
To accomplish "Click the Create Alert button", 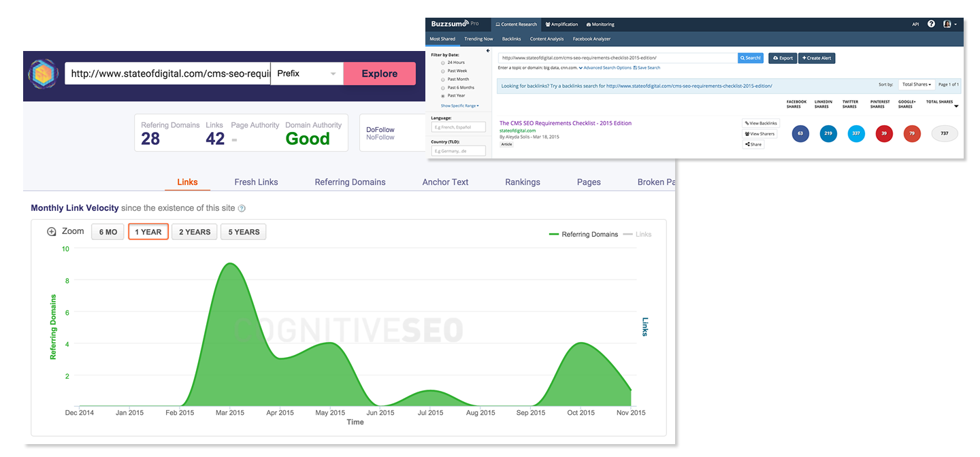I will pos(817,58).
